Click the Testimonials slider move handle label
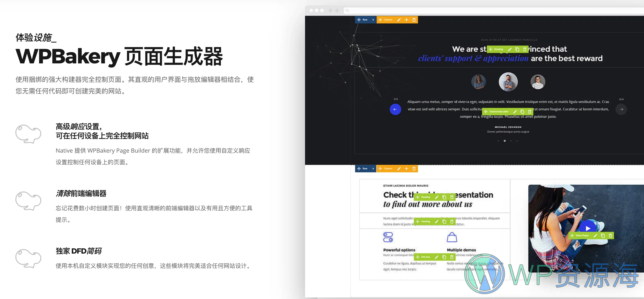644x299 pixels. click(496, 112)
